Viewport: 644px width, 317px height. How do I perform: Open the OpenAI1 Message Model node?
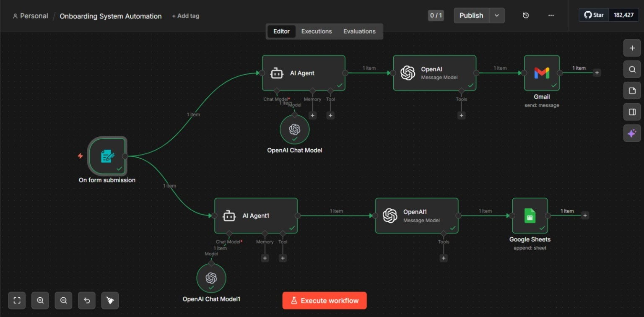click(416, 216)
